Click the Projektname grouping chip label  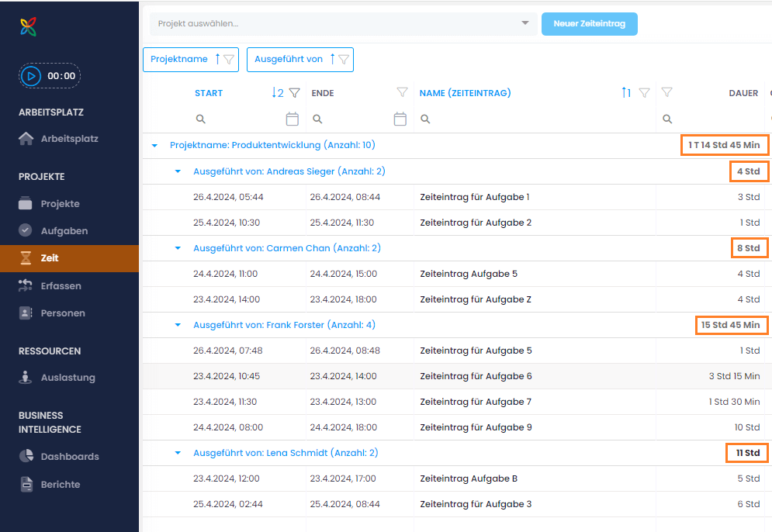pos(179,59)
